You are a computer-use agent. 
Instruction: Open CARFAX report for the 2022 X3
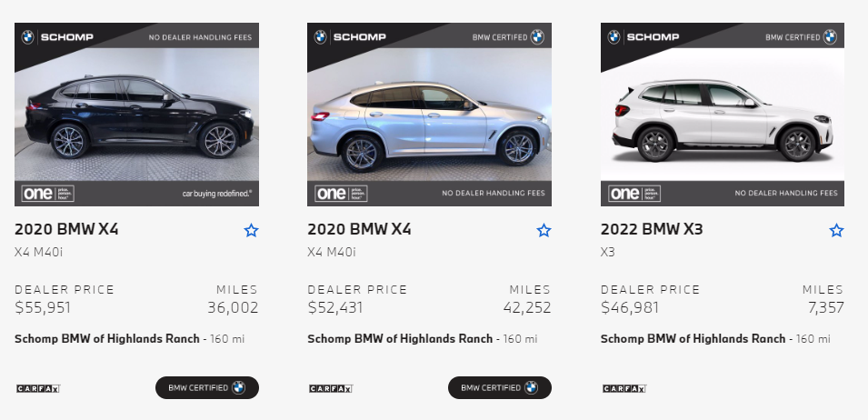pos(624,388)
